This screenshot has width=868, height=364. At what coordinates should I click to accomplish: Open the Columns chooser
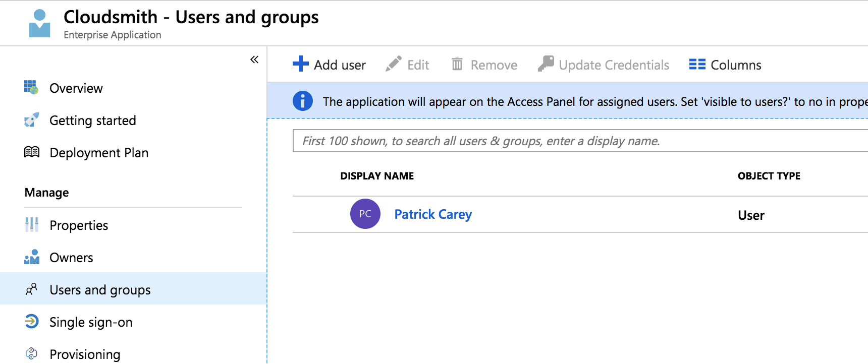coord(725,65)
